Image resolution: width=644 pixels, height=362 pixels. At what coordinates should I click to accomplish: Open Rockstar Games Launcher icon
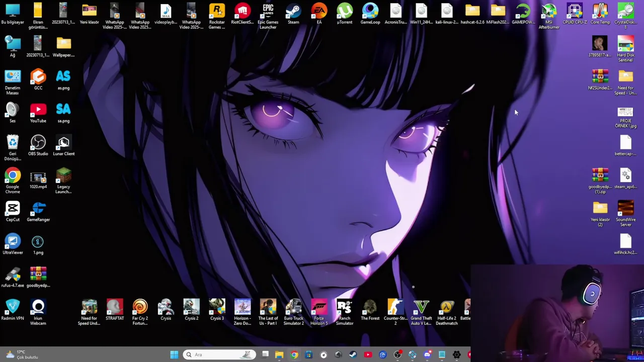click(217, 16)
